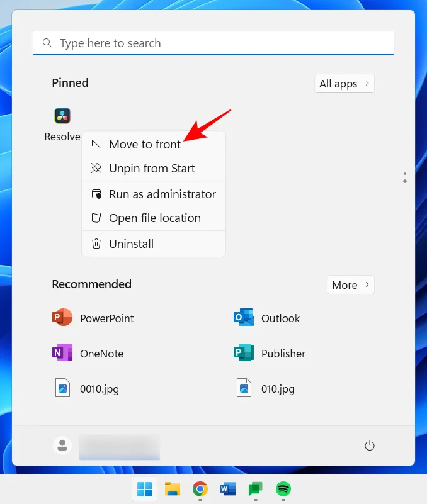Click the PowerPoint label text
The height and width of the screenshot is (504, 427).
(107, 318)
